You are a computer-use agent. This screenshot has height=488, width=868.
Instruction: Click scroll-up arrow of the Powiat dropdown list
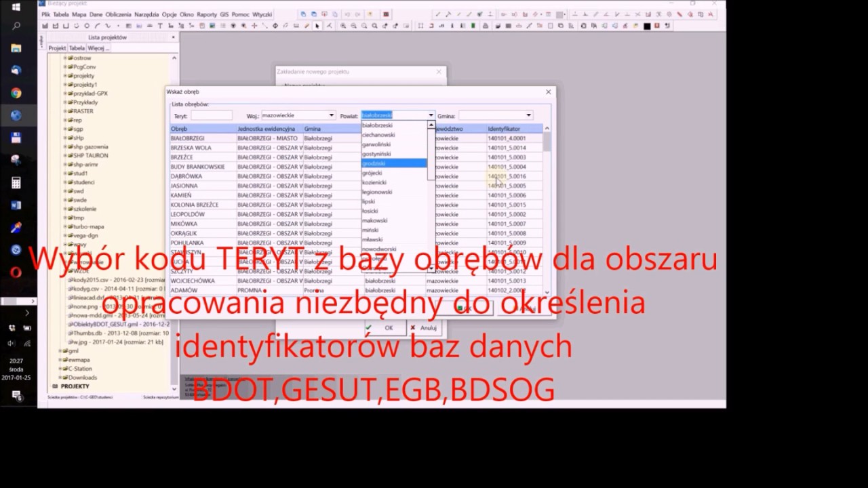click(431, 125)
